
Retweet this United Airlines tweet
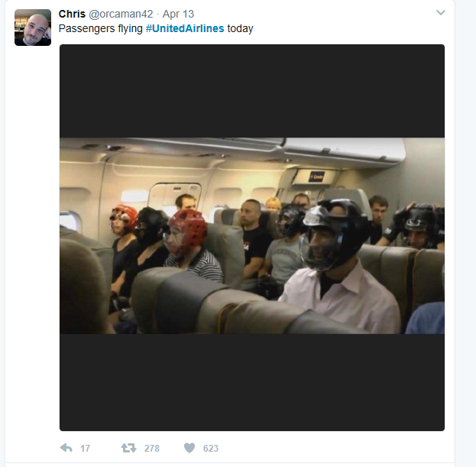tap(129, 448)
